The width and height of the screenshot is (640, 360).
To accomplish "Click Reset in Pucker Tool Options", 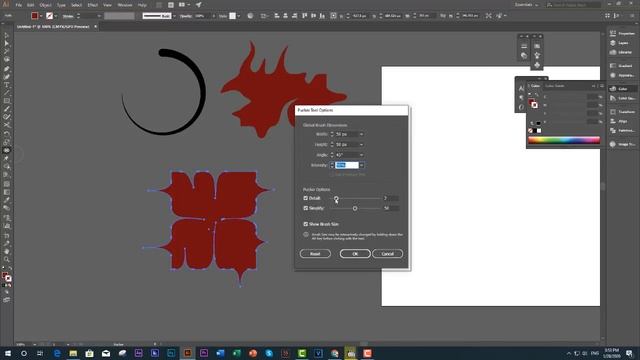I will 315,254.
